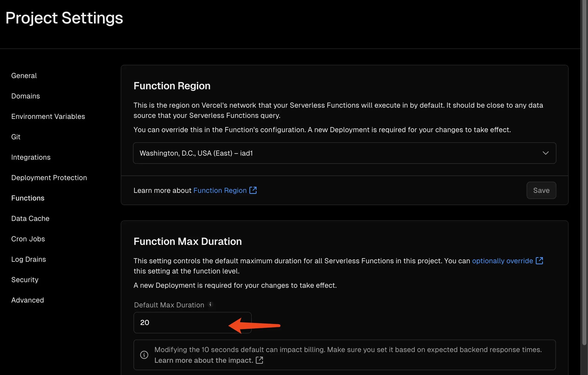Viewport: 588px width, 375px height.
Task: Select Data Cache in the sidebar
Action: coord(30,218)
